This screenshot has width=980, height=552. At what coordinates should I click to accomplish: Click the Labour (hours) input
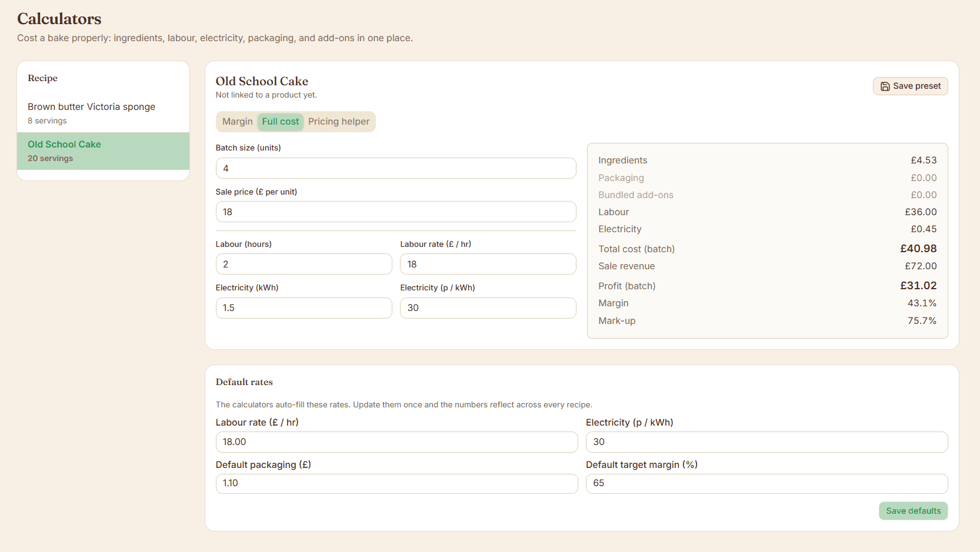click(x=304, y=264)
